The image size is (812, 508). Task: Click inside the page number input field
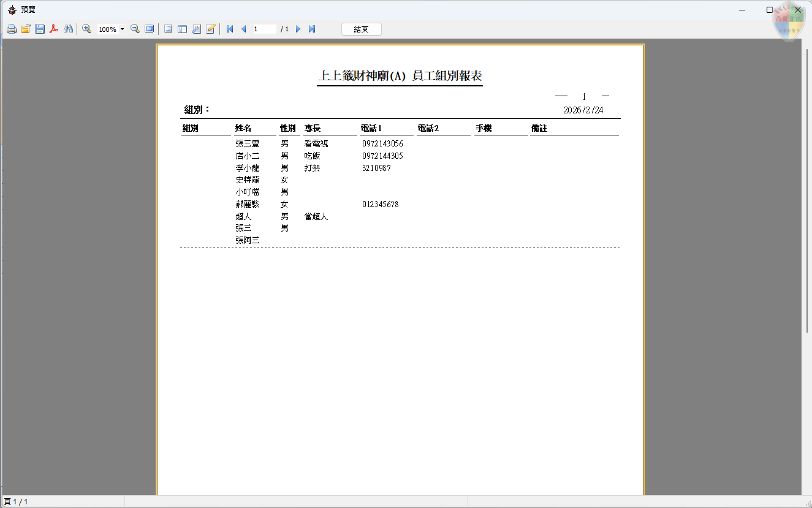[264, 28]
